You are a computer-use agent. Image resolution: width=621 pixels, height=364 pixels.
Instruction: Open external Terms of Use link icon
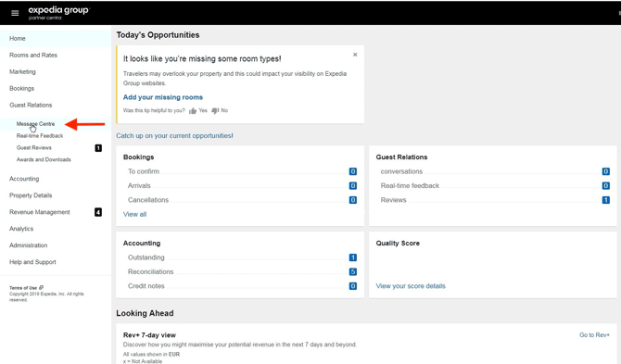point(41,288)
